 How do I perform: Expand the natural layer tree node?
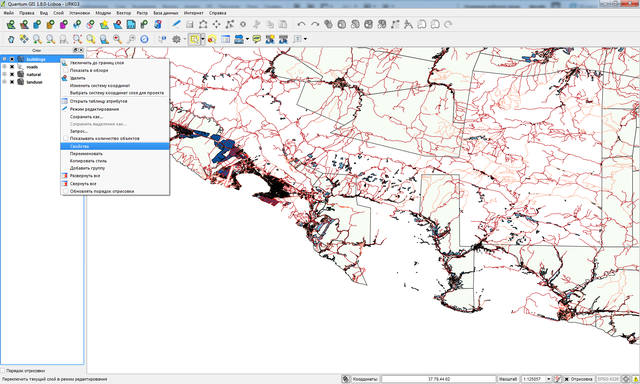[4, 74]
